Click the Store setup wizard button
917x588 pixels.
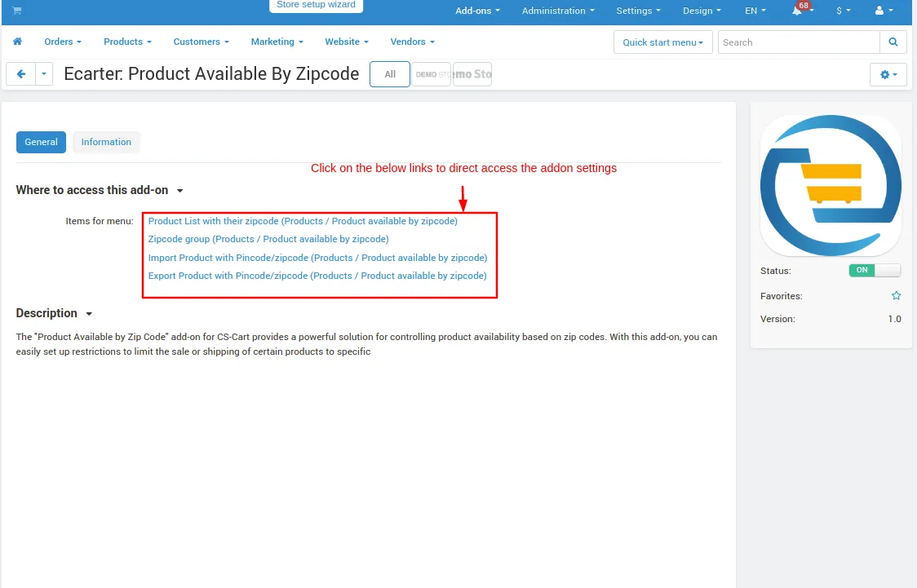[316, 5]
